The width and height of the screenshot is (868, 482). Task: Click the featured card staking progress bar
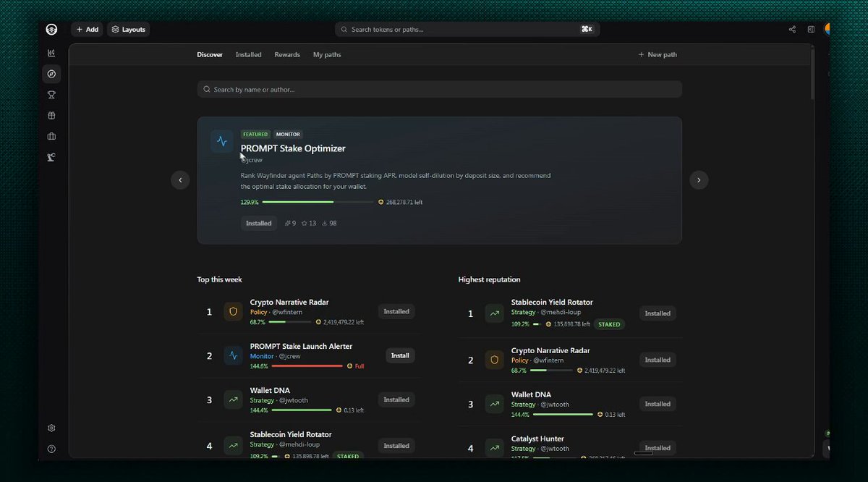[318, 202]
